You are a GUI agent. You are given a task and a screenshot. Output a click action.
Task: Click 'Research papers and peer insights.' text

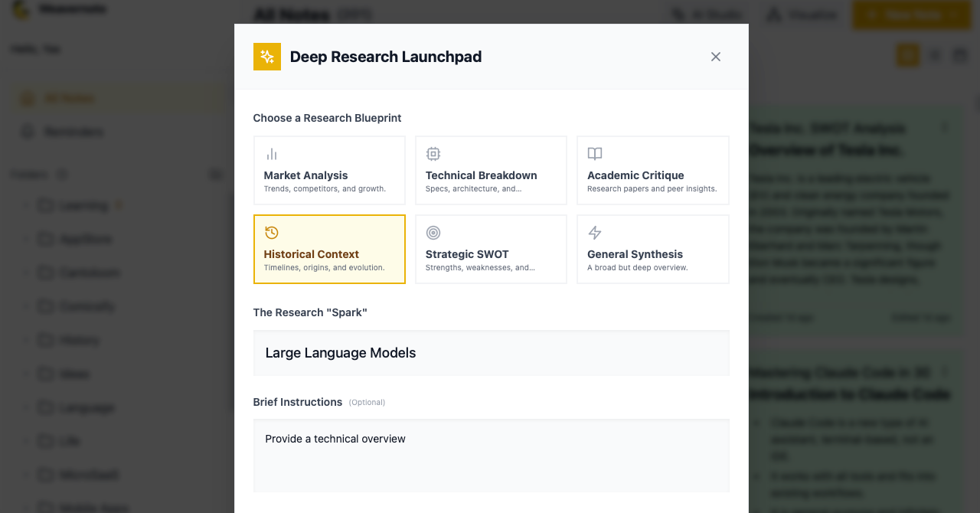point(652,189)
